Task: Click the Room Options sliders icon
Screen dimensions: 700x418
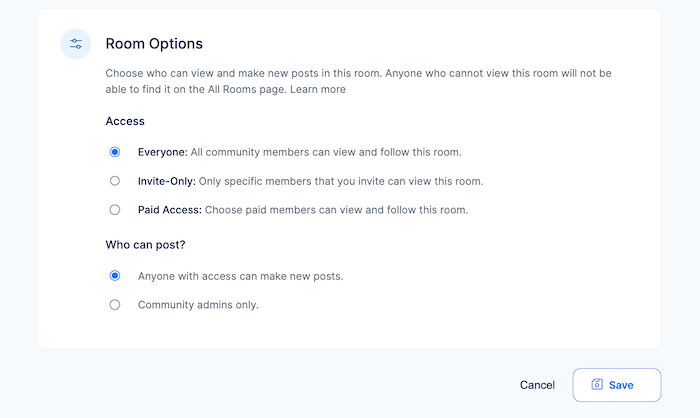Action: click(76, 44)
